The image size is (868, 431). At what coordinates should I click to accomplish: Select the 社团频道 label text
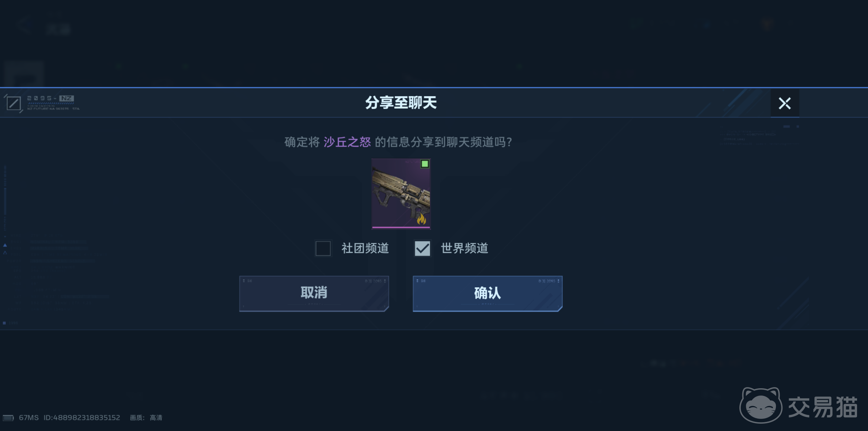[365, 249]
